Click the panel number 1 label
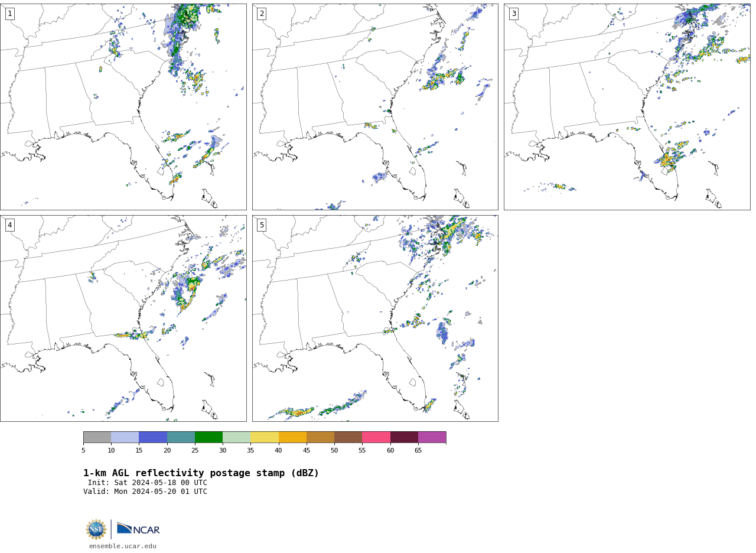Viewport: 756px width, 553px height. [x=9, y=14]
